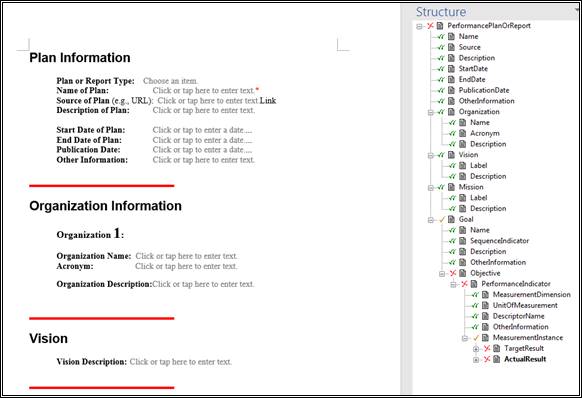Viewport: 582px width, 398px height.
Task: Click the End Date of Plan date field
Action: 202,140
